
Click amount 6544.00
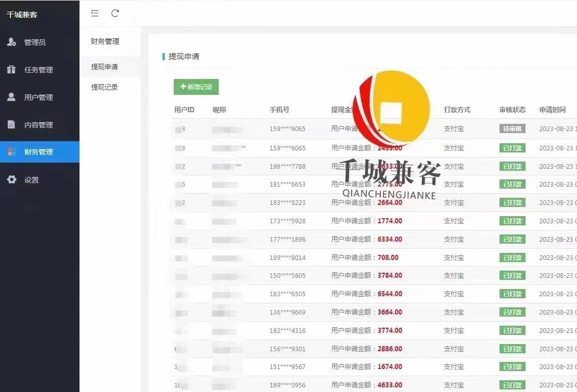tap(390, 294)
